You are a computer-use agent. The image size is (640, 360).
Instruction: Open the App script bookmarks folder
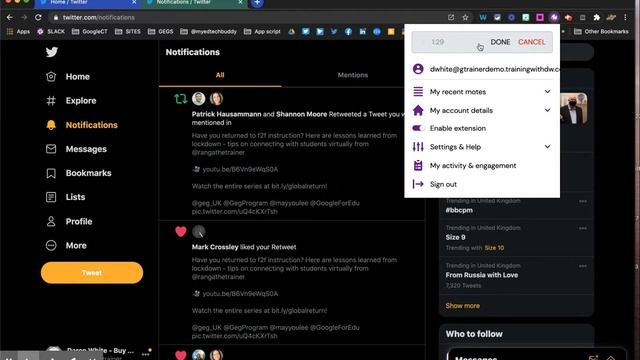[x=262, y=31]
